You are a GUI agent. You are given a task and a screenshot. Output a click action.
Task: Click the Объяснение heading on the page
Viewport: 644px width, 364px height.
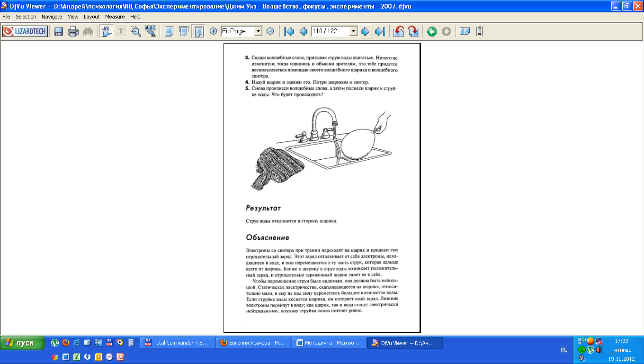coord(268,237)
